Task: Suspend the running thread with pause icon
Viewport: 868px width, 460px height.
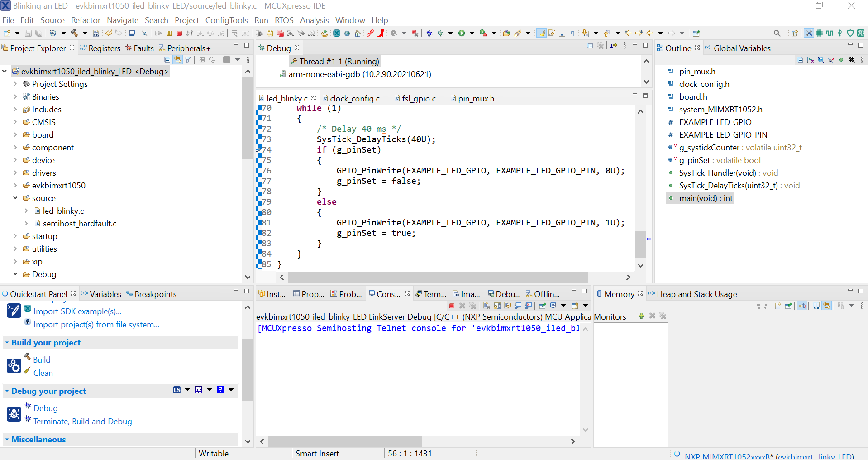Action: click(169, 33)
